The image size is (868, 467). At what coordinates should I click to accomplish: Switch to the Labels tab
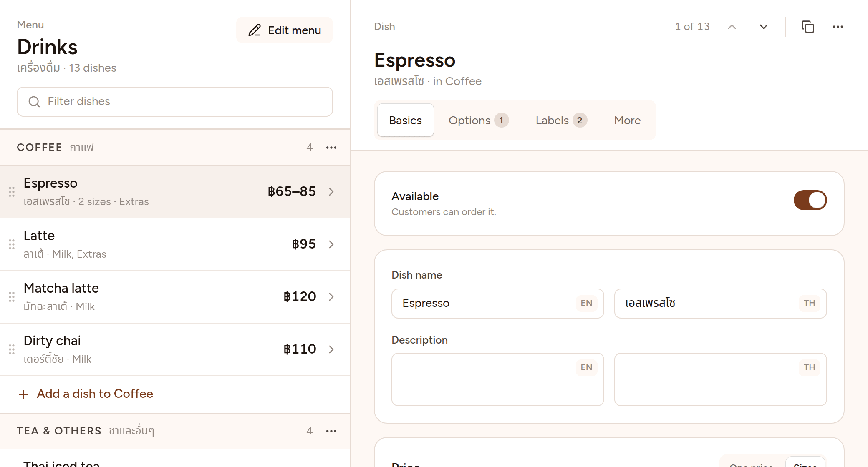(561, 121)
